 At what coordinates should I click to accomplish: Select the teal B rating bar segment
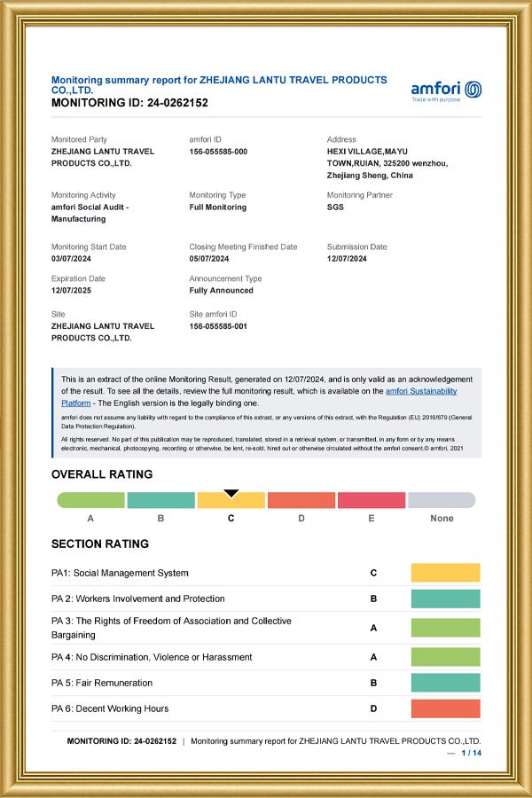click(x=160, y=500)
